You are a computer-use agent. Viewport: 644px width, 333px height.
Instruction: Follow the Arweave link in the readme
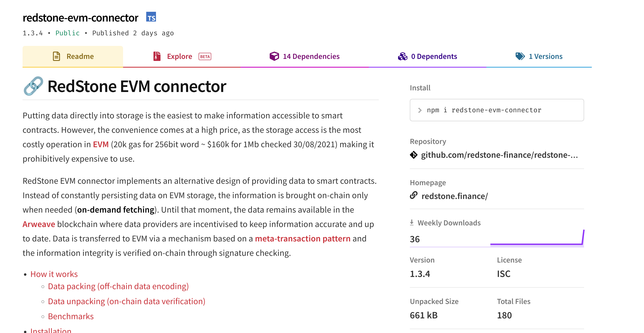pyautogui.click(x=39, y=224)
